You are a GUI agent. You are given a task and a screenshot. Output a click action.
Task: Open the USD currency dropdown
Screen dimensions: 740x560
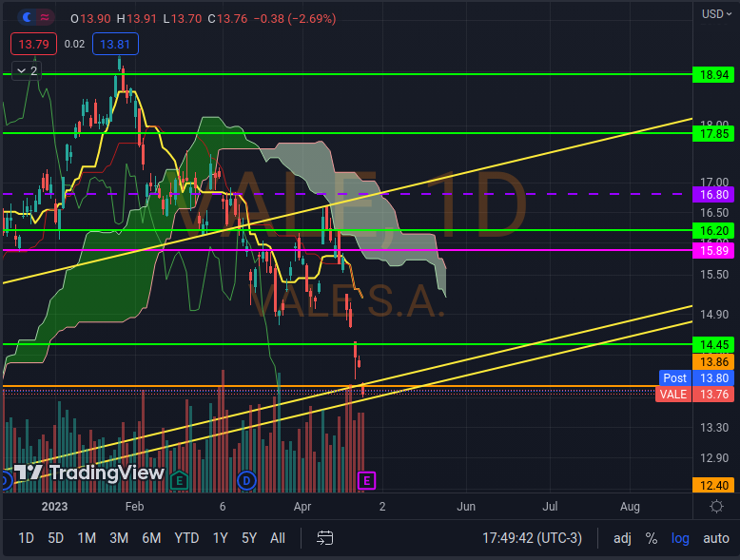pyautogui.click(x=716, y=14)
